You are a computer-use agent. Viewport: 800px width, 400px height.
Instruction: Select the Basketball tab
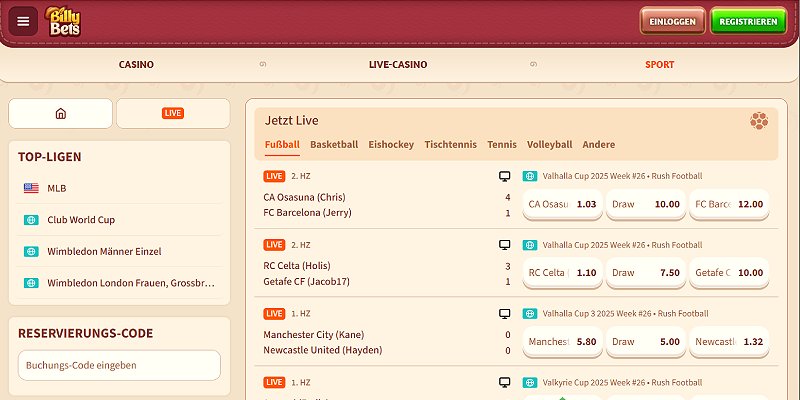coord(334,145)
